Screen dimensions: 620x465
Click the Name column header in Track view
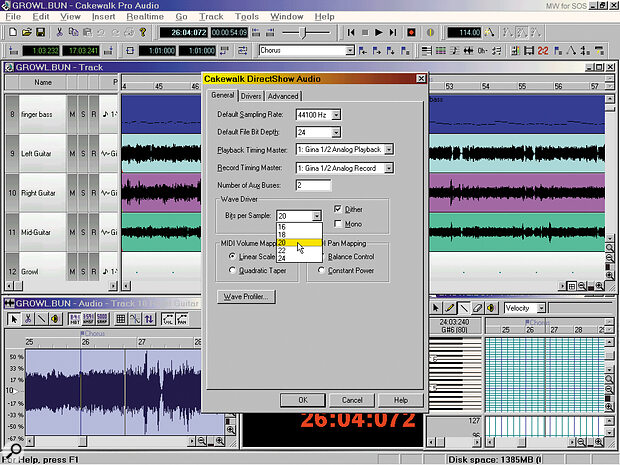click(x=43, y=82)
